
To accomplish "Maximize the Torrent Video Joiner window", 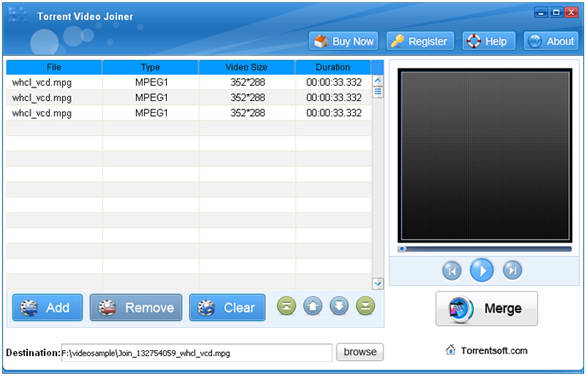I will click(556, 13).
